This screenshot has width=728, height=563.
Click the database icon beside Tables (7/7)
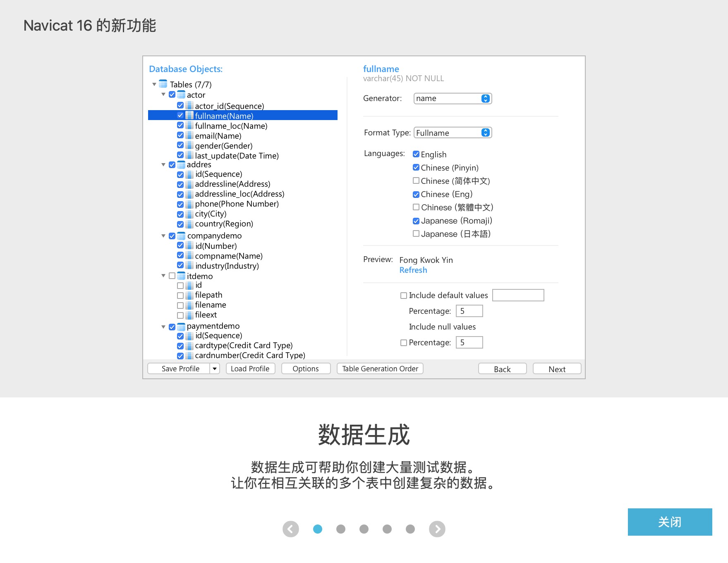[163, 84]
